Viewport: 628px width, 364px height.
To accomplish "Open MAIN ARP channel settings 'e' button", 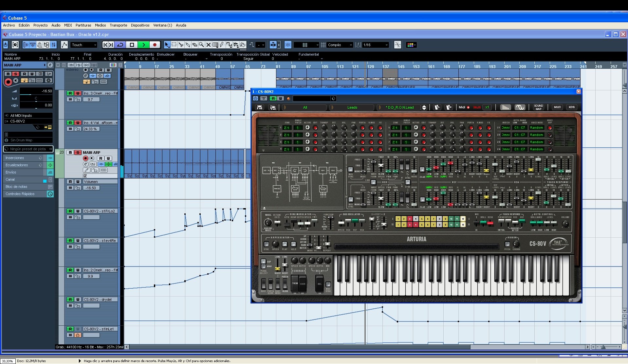I will [x=85, y=164].
